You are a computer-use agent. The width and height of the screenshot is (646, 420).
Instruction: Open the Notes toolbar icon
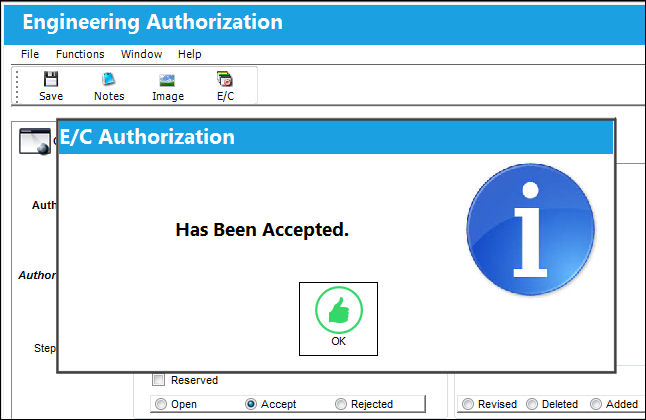coord(109,86)
